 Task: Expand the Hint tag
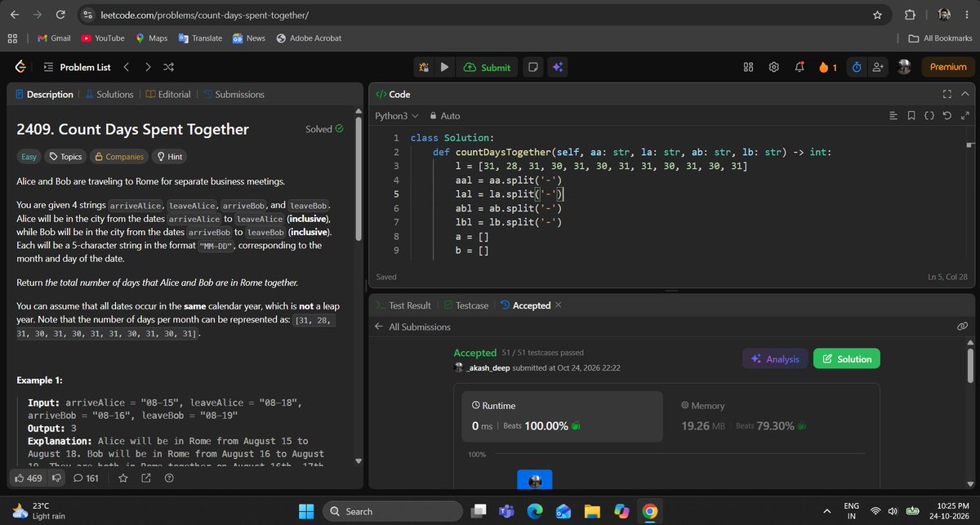click(170, 156)
